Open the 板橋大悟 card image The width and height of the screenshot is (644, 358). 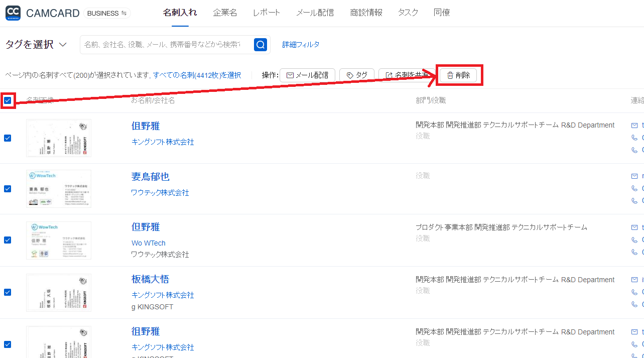tap(59, 293)
